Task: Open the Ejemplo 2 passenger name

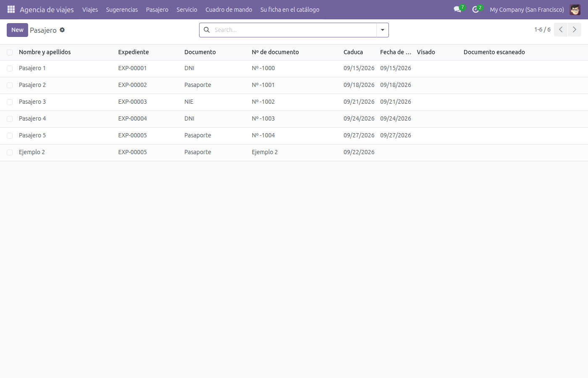Action: pyautogui.click(x=32, y=152)
